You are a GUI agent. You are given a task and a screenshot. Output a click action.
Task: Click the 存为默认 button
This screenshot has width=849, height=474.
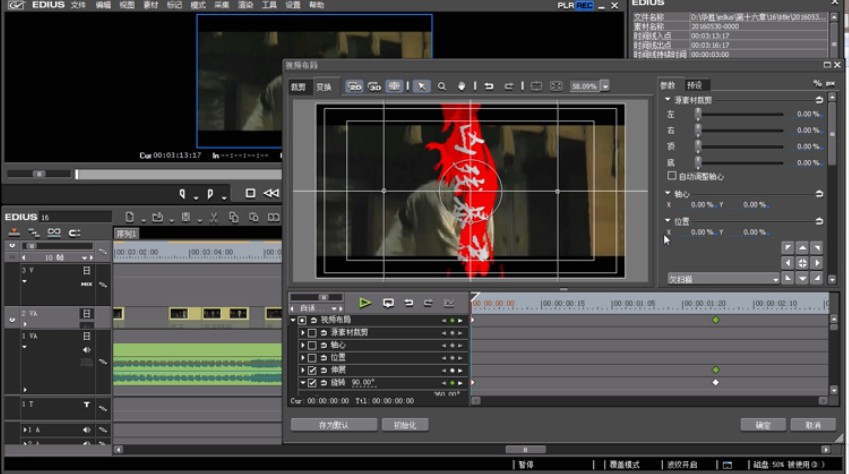pos(334,425)
